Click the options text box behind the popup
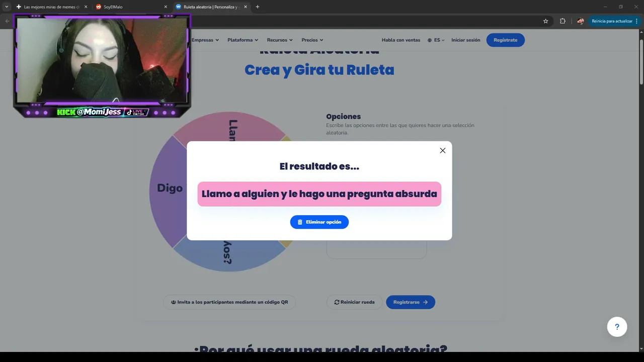644x362 pixels. [376, 249]
